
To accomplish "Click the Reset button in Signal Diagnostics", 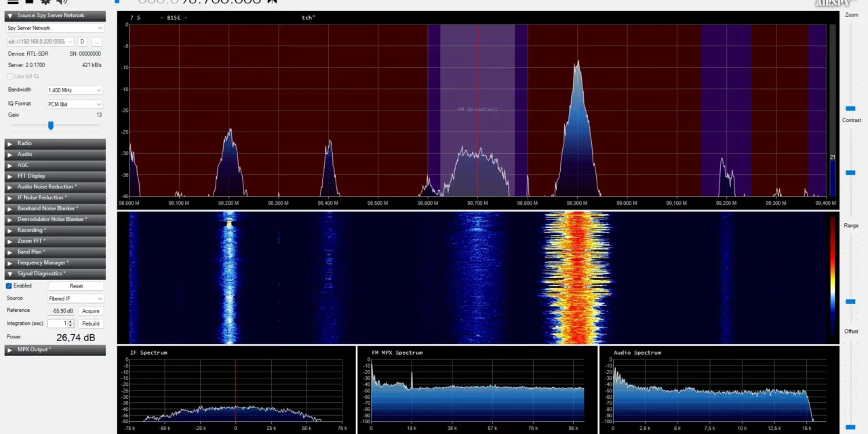I will click(76, 286).
